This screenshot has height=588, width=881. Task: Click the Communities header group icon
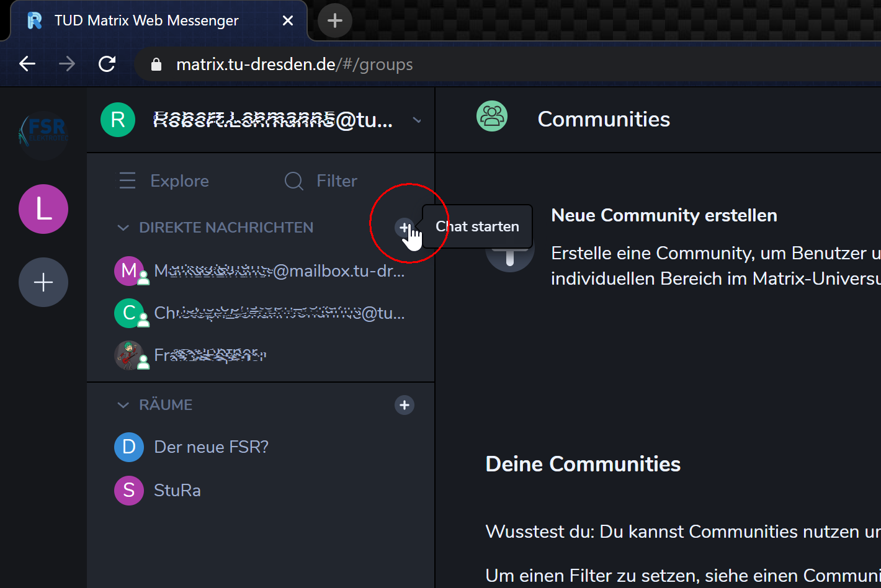[x=492, y=117]
